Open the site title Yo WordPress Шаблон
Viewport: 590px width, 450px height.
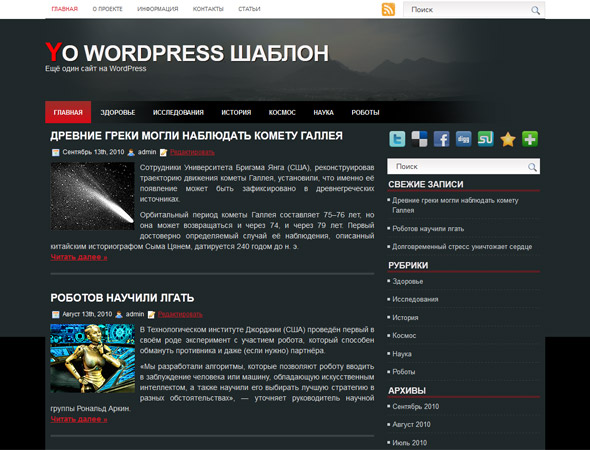tap(187, 52)
